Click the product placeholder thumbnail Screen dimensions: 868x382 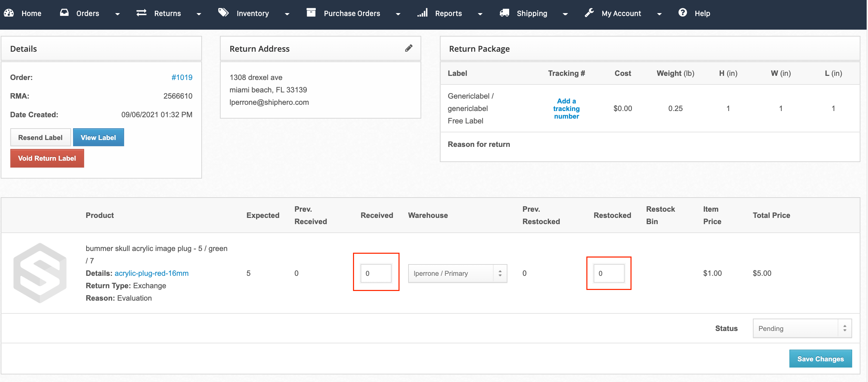click(40, 273)
